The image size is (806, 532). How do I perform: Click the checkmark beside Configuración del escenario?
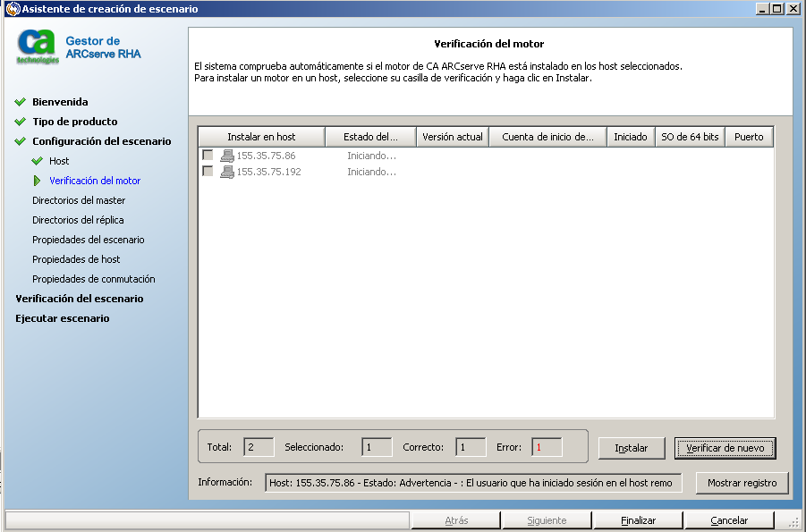click(20, 141)
